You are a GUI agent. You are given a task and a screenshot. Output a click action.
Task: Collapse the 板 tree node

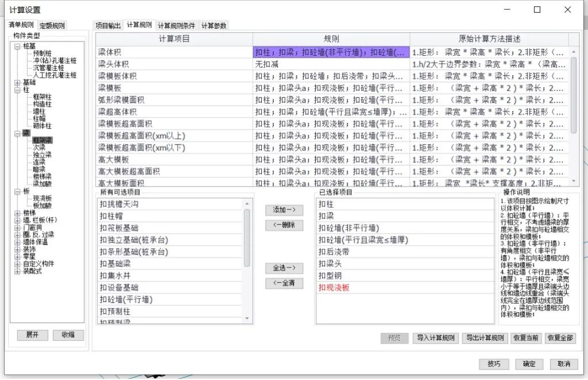(x=17, y=191)
